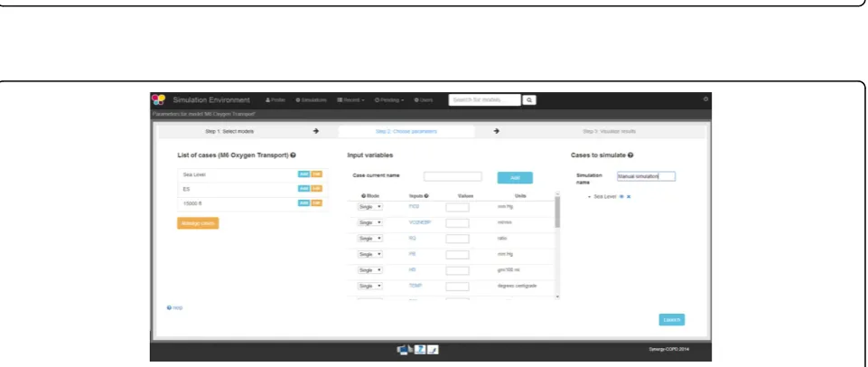Image resolution: width=868 pixels, height=367 pixels.
Task: Open the Help link at bottom left
Action: point(175,307)
